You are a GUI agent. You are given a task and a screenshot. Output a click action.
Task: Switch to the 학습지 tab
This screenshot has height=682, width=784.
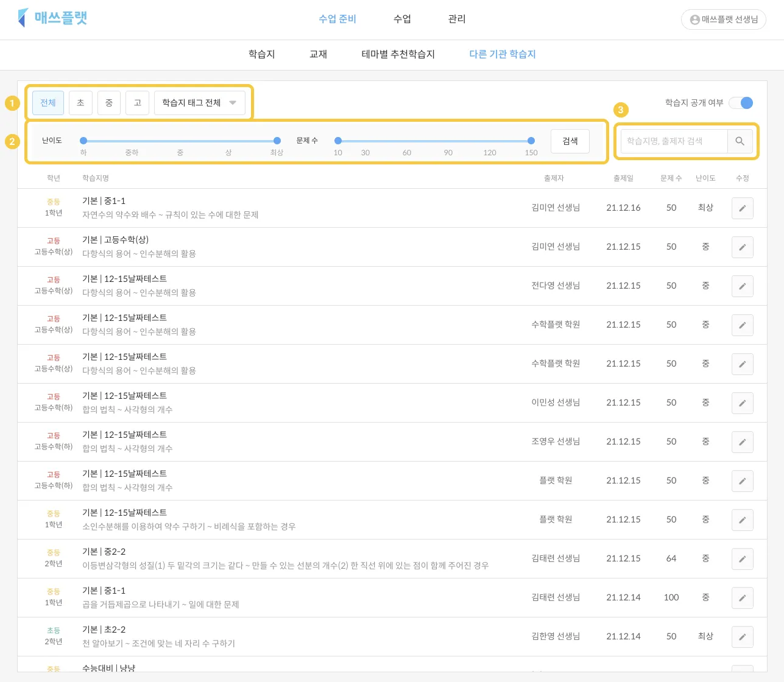point(262,54)
